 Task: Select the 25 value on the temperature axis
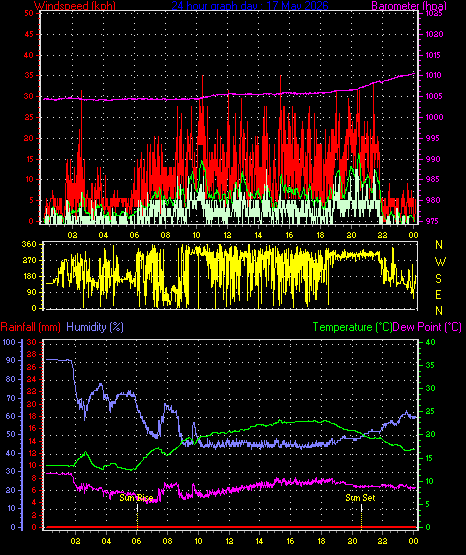pos(430,412)
